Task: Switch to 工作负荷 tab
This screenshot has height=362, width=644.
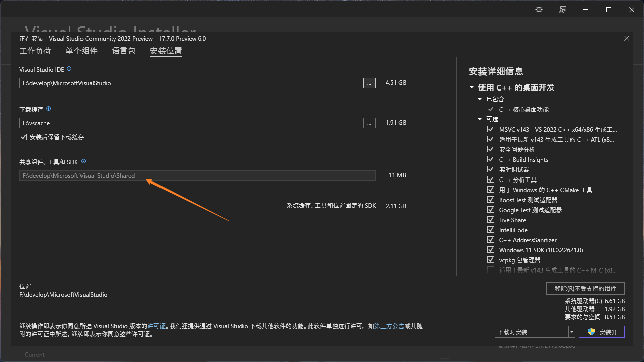Action: [x=35, y=51]
